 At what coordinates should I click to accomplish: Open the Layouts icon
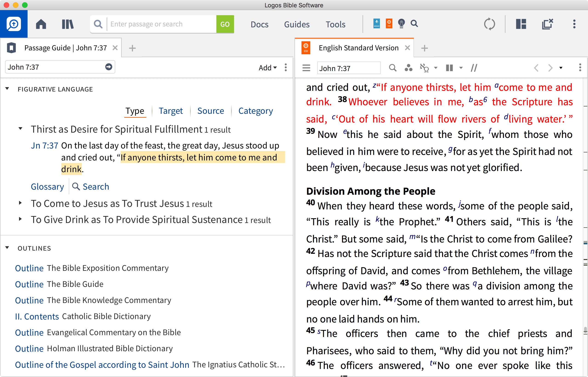(521, 24)
